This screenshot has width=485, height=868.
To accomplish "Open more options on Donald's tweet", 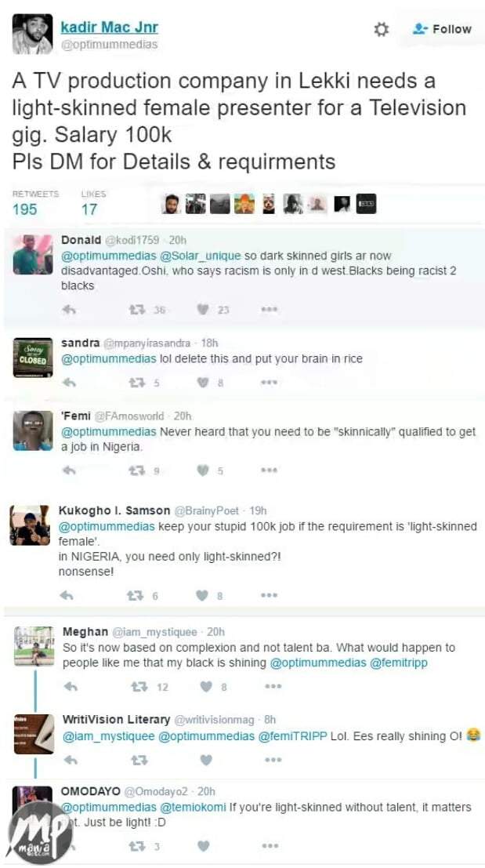I will (x=270, y=310).
